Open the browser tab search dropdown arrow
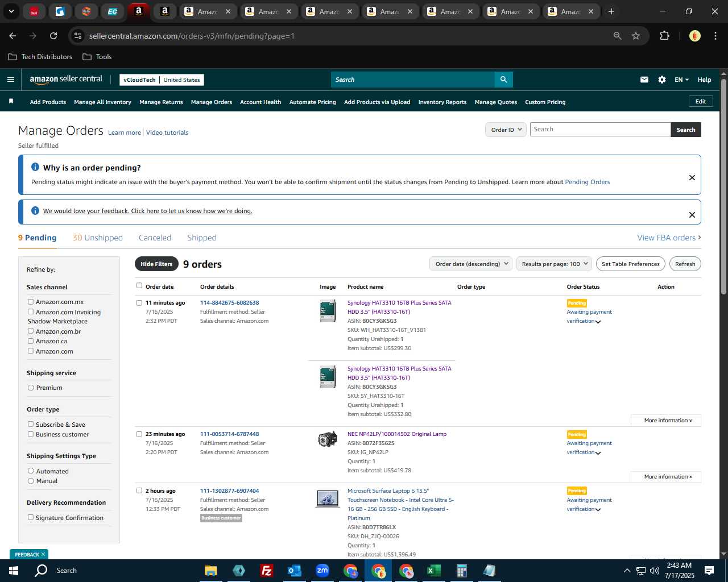 [11, 11]
